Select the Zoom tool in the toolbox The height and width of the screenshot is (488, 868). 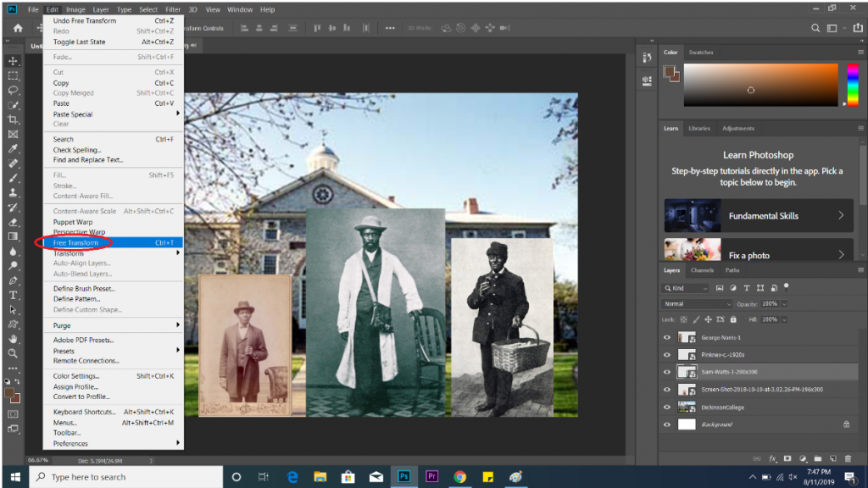13,353
